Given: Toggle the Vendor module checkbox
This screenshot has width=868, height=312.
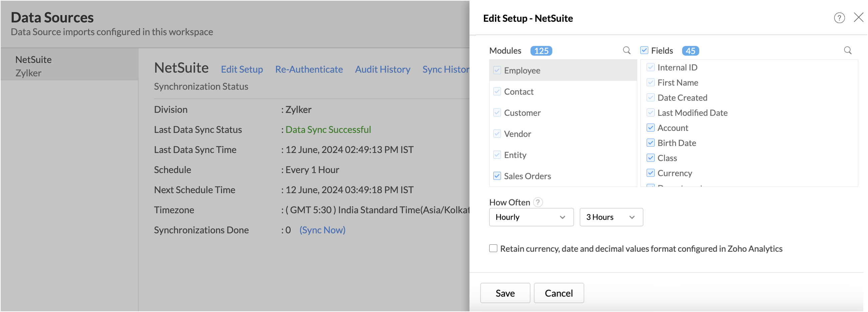Looking at the screenshot, I should point(497,134).
